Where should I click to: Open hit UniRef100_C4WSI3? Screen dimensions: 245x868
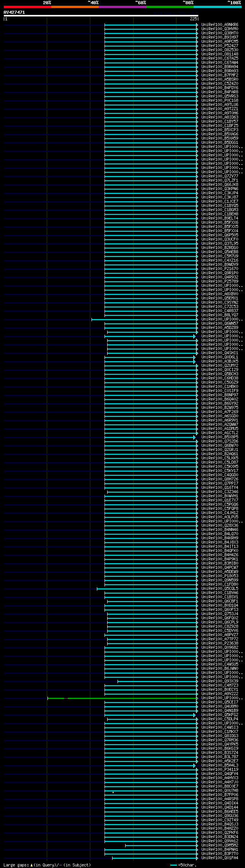[220, 728]
